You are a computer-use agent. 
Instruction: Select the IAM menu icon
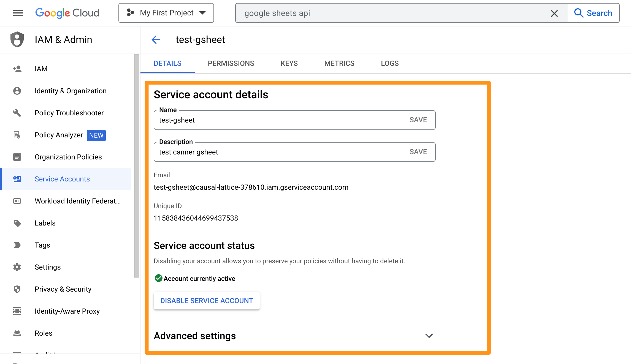coord(17,69)
